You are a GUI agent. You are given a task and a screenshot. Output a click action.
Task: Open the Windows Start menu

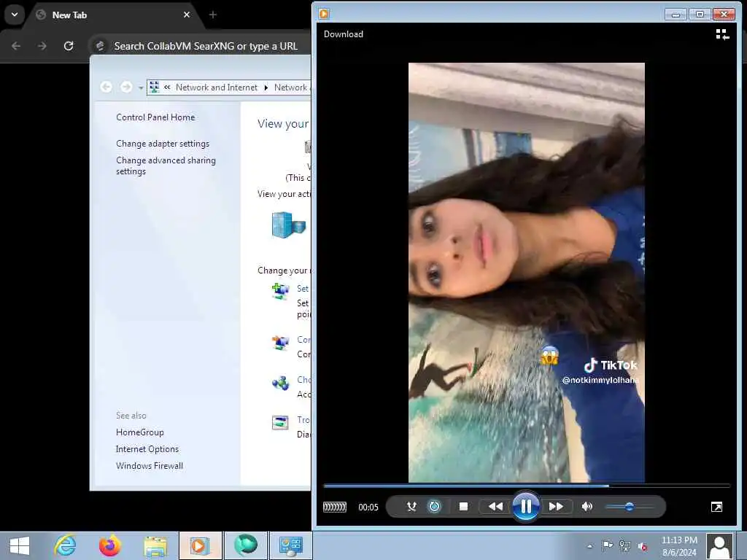tap(20, 545)
